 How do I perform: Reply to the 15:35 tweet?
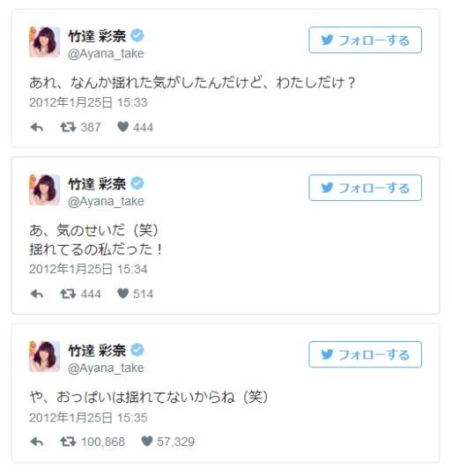pyautogui.click(x=37, y=442)
